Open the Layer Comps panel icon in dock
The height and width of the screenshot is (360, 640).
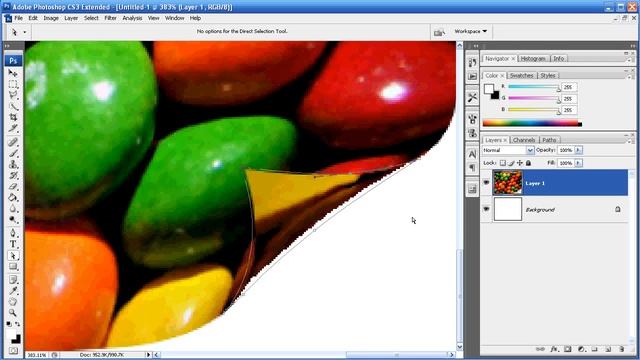click(472, 189)
